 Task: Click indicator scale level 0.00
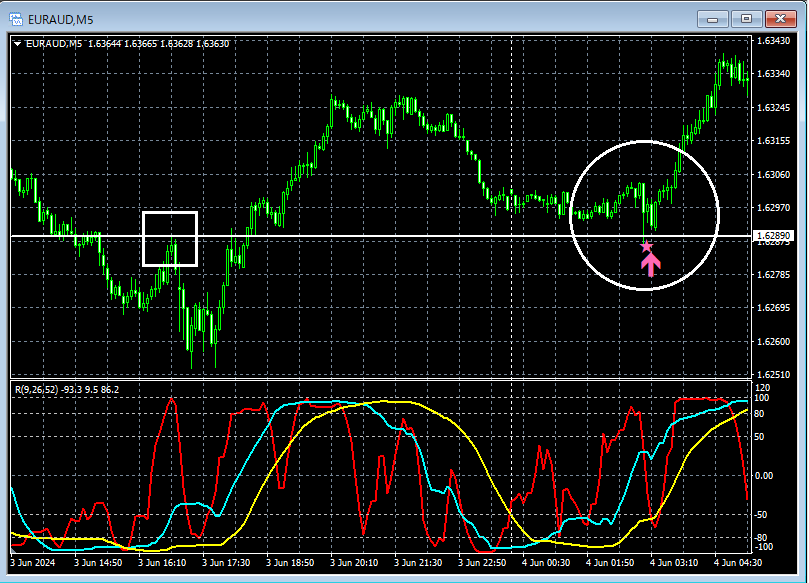[764, 475]
